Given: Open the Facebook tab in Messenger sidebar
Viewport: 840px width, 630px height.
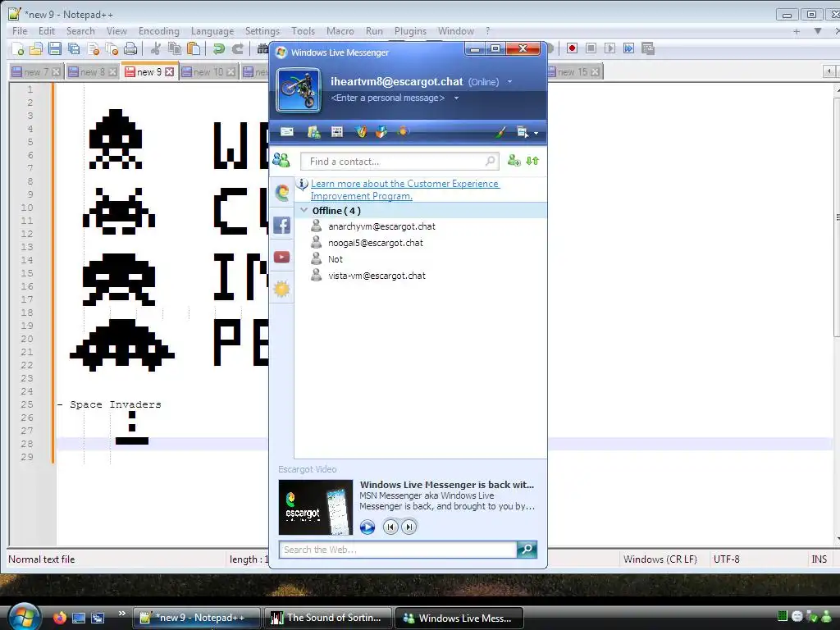Looking at the screenshot, I should [282, 225].
